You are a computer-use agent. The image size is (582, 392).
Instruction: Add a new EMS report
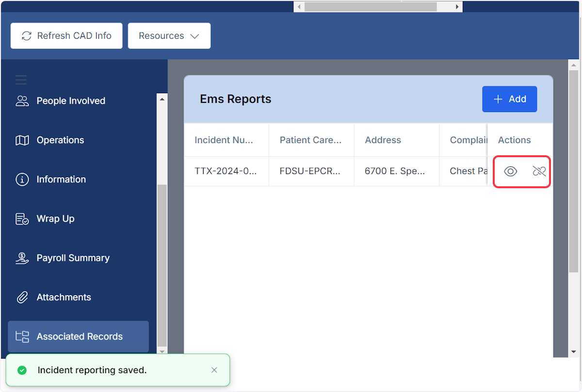point(509,99)
